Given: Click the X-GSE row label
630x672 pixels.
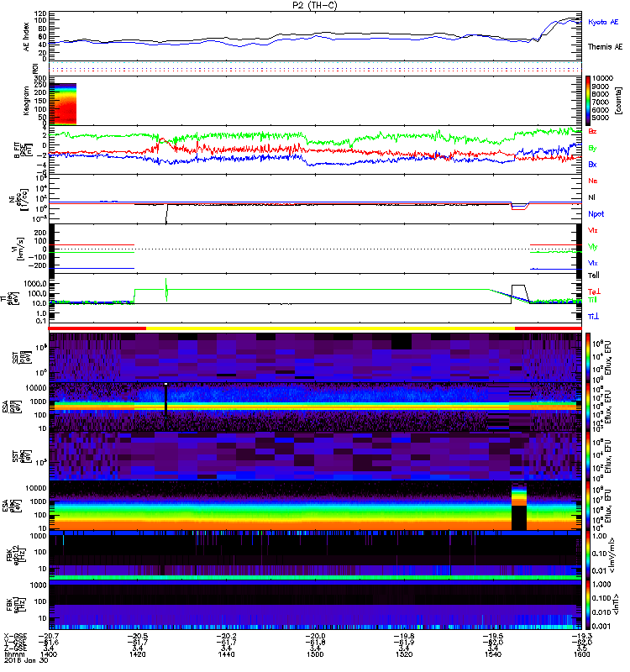Looking at the screenshot, I should click(x=15, y=636).
